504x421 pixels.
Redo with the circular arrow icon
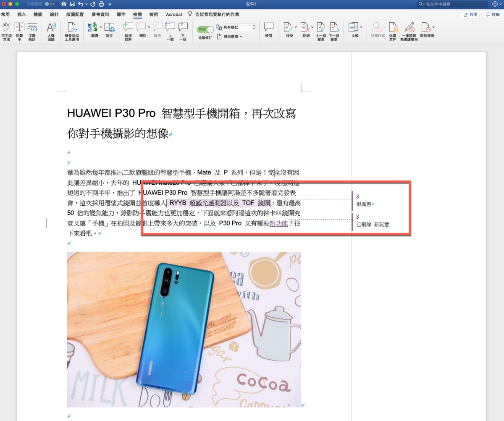pos(92,4)
